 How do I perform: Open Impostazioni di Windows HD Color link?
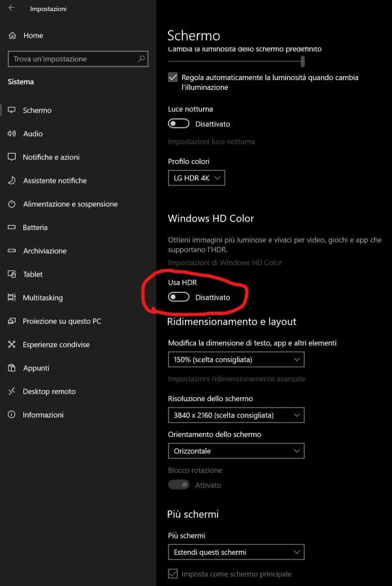pyautogui.click(x=225, y=262)
